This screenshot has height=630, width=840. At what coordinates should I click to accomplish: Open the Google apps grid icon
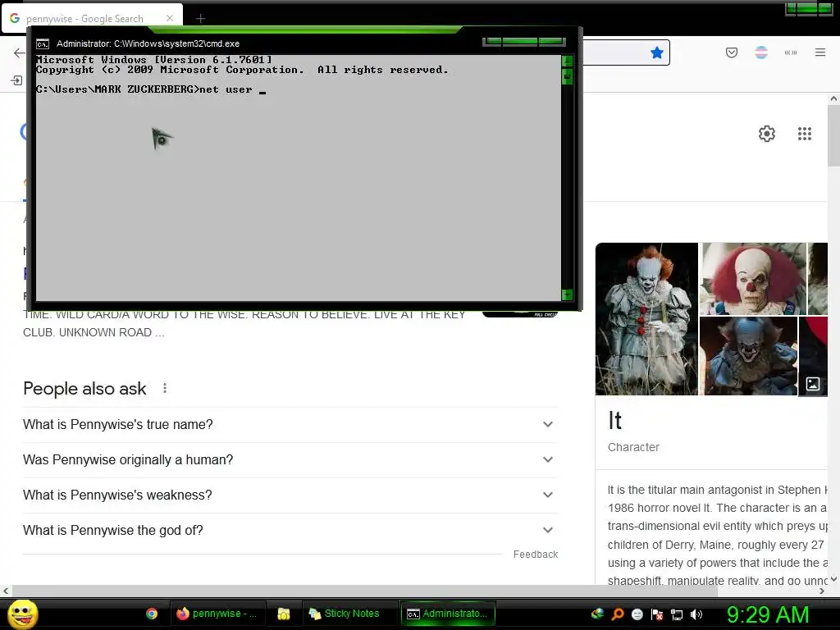point(804,134)
